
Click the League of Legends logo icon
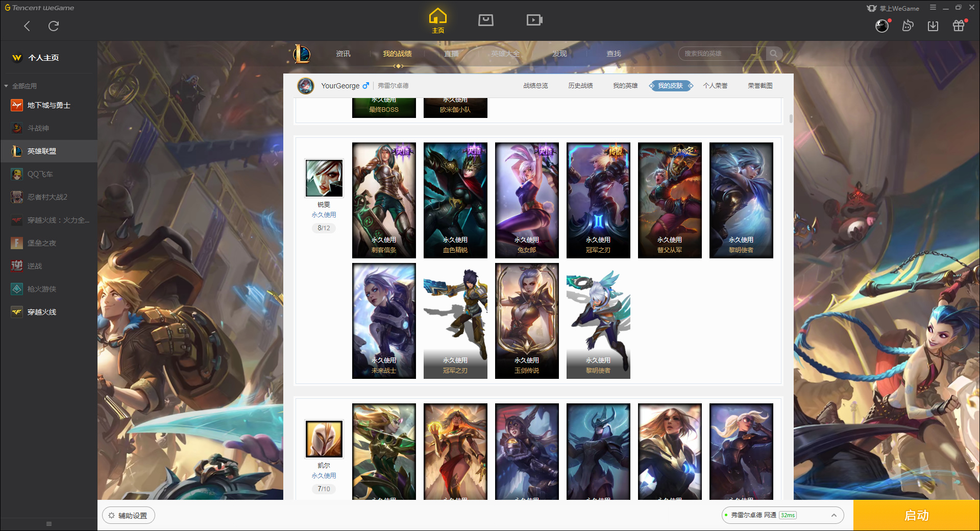(302, 54)
